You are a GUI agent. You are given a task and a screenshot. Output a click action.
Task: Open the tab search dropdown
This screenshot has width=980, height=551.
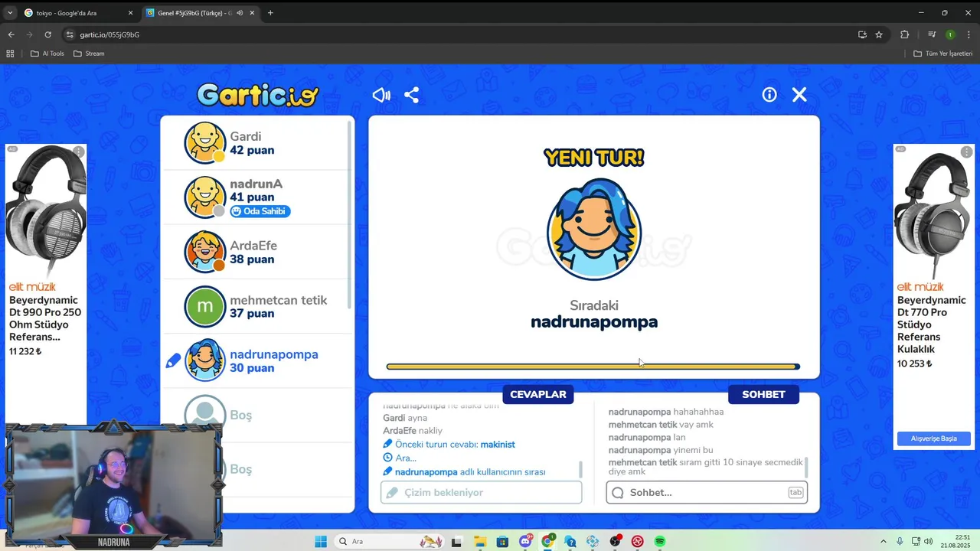pyautogui.click(x=9, y=13)
